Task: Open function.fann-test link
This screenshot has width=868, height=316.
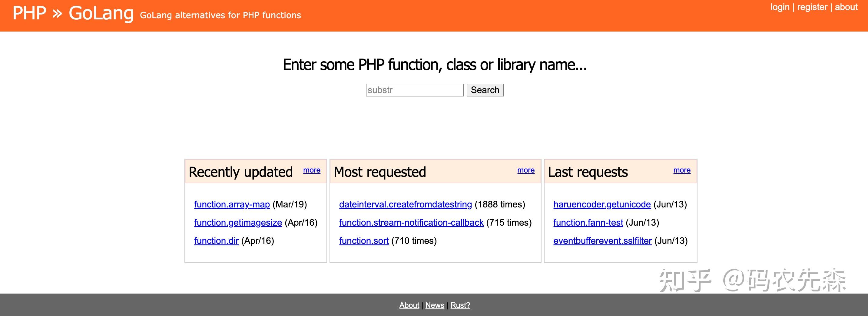Action: coord(588,223)
